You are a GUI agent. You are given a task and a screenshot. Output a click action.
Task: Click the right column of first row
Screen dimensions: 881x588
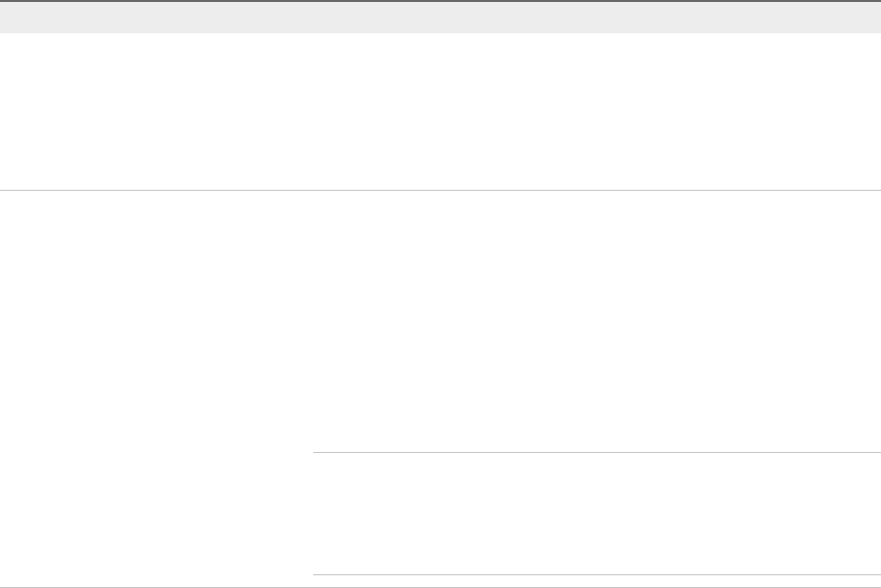coord(595,111)
